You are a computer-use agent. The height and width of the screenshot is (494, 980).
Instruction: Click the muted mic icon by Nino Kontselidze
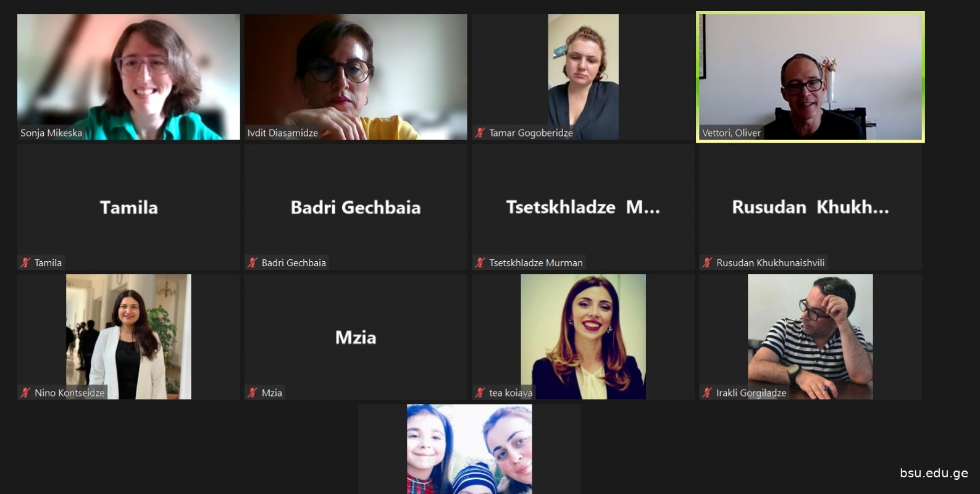pos(25,392)
